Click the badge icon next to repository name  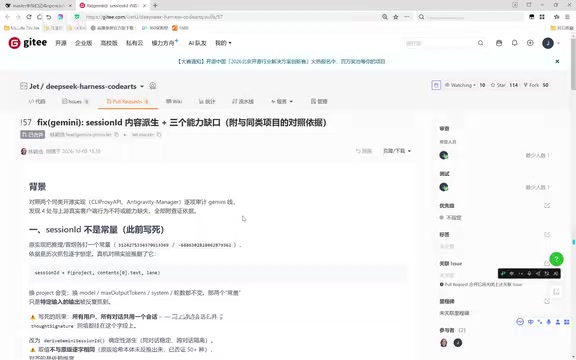(153, 86)
